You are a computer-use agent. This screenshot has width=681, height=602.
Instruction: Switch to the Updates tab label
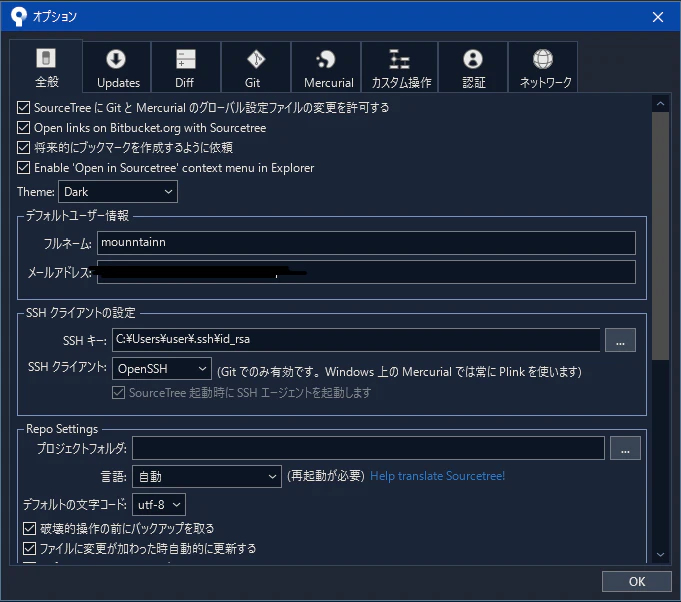[118, 83]
